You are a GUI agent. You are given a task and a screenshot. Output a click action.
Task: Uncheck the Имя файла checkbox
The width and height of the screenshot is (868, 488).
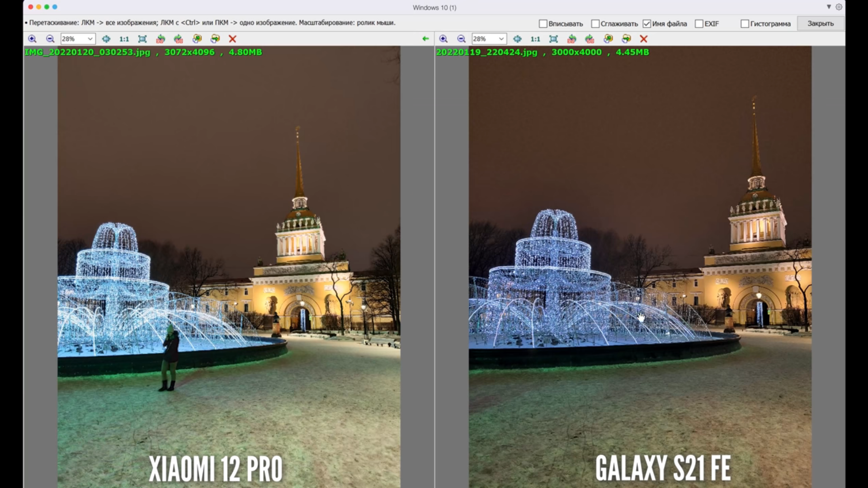coord(647,23)
